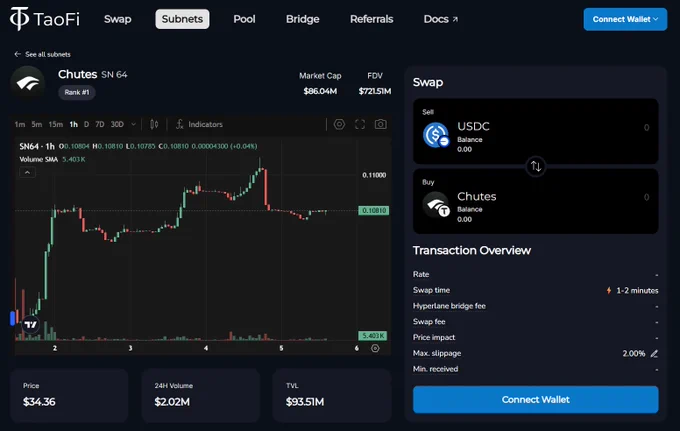Open chart settings gear icon
Viewport: 680px width, 431px height.
pos(339,124)
